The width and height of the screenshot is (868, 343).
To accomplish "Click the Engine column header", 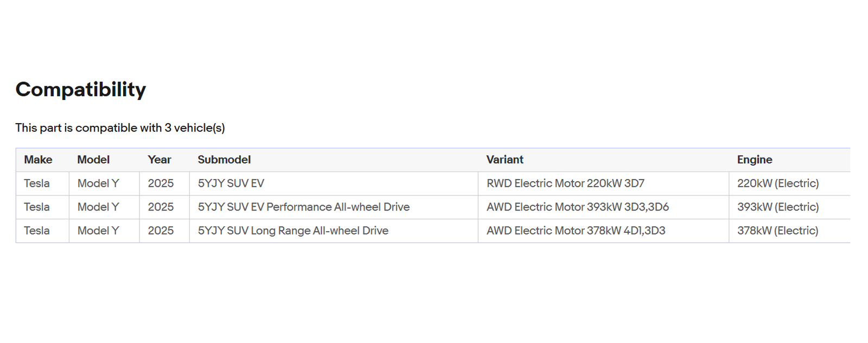I will tap(755, 160).
